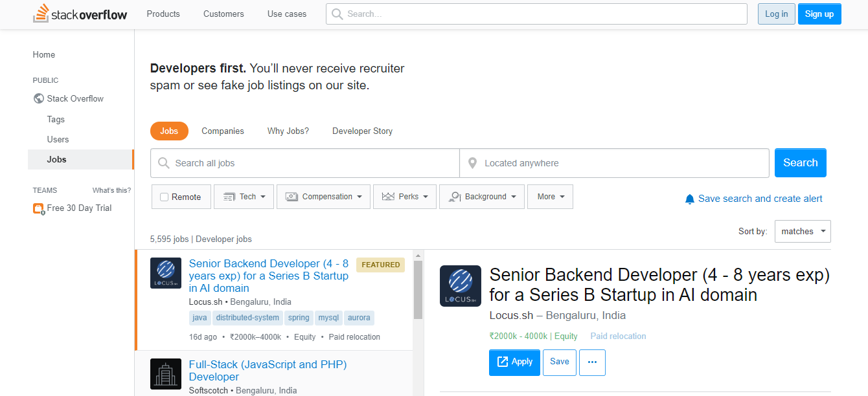The height and width of the screenshot is (396, 868).
Task: Click the FEATURED badge
Action: coord(381,265)
